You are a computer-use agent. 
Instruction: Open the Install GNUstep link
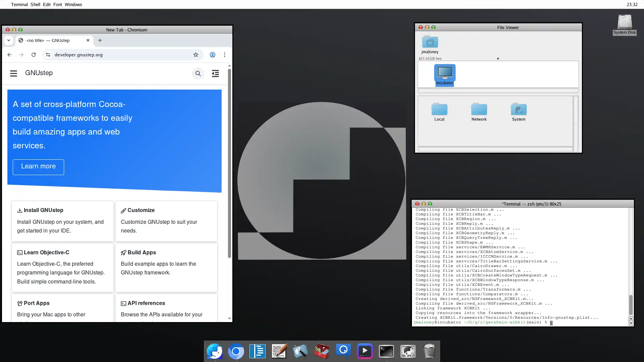click(x=43, y=210)
